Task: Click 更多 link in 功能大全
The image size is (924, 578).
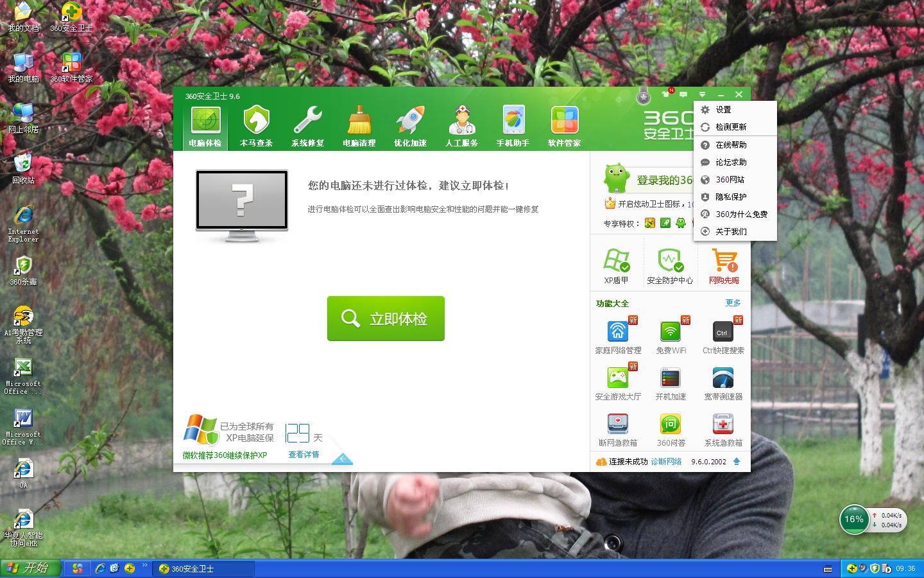Action: coord(733,303)
